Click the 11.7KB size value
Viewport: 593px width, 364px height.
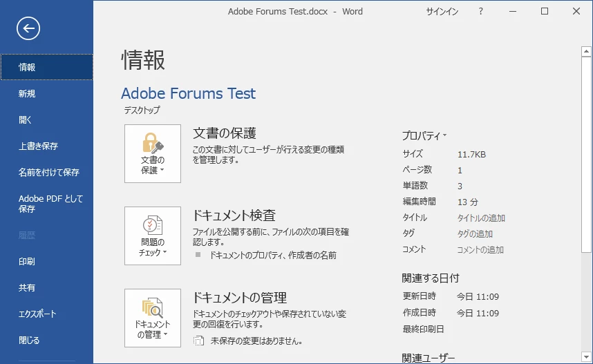pyautogui.click(x=471, y=154)
